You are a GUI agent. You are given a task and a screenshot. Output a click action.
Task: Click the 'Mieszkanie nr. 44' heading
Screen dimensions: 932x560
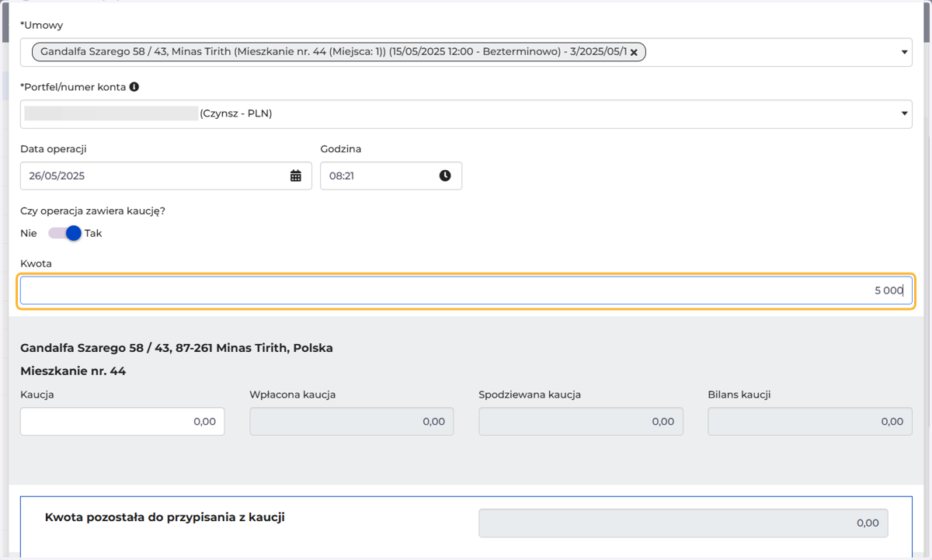[73, 371]
